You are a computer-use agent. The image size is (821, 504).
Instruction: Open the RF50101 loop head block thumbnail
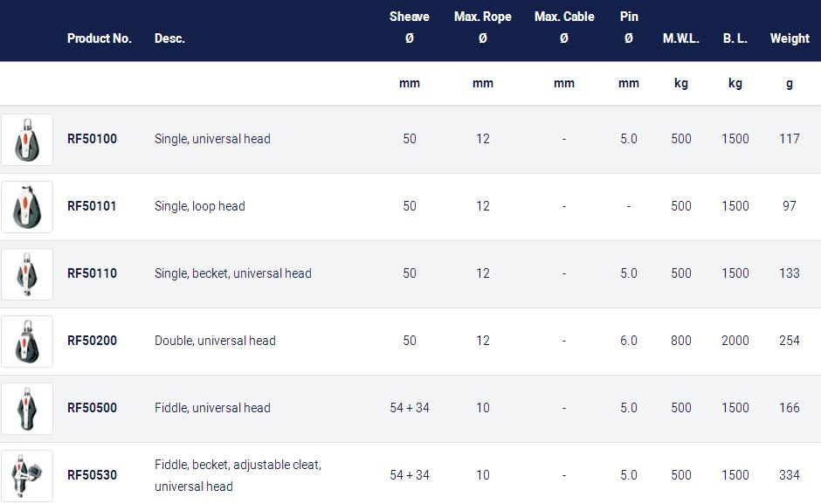(27, 207)
